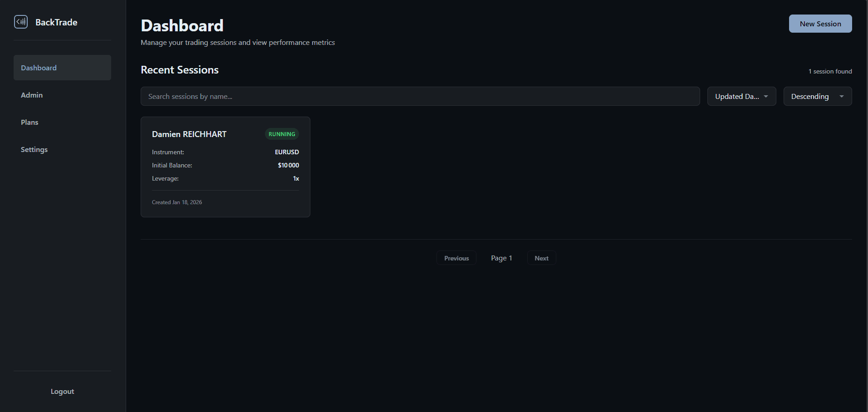Click the caret icon on Descending selector
The height and width of the screenshot is (412, 868).
[842, 96]
